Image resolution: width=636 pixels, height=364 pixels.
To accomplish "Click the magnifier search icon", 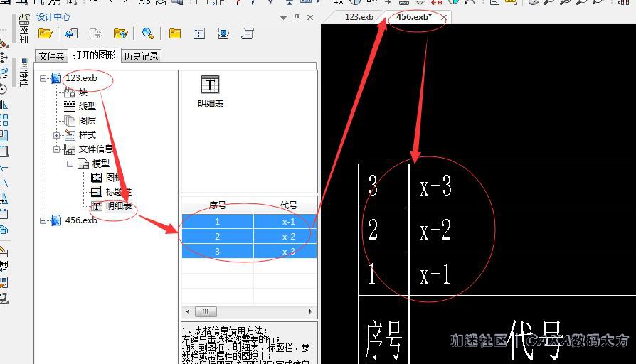I will [148, 33].
